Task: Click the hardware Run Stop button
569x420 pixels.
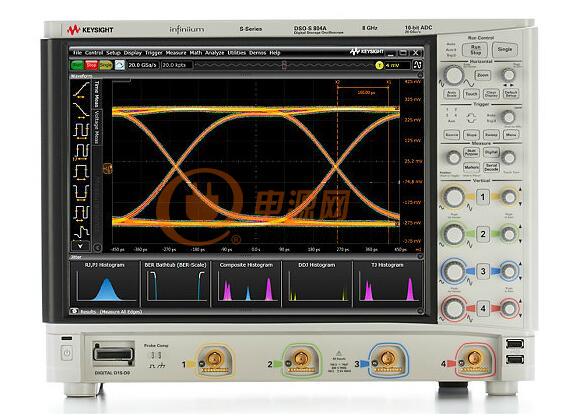Action: pos(475,49)
